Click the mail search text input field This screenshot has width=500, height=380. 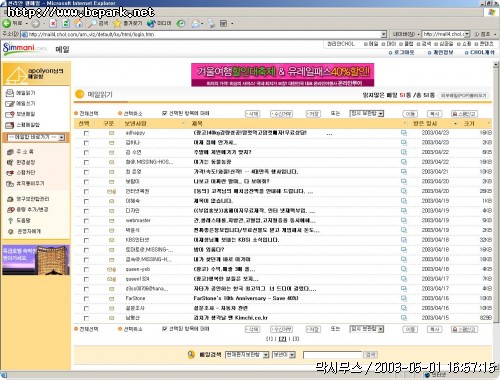click(332, 355)
